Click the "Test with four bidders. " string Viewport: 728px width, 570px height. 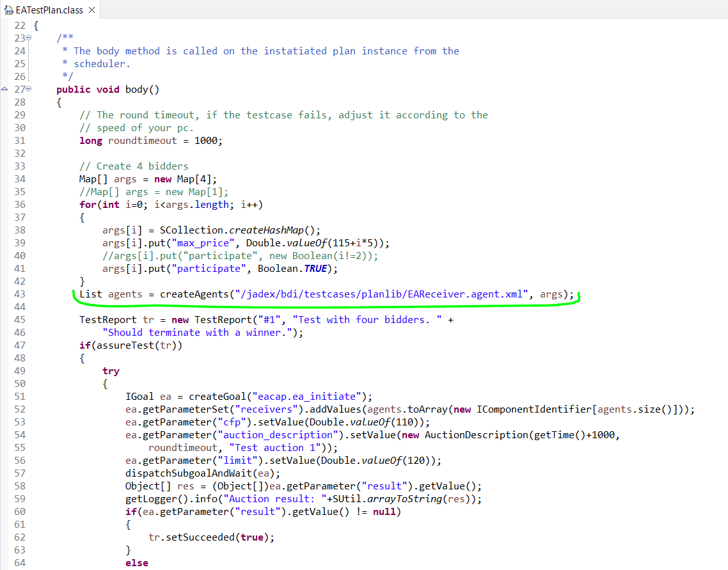(x=367, y=319)
